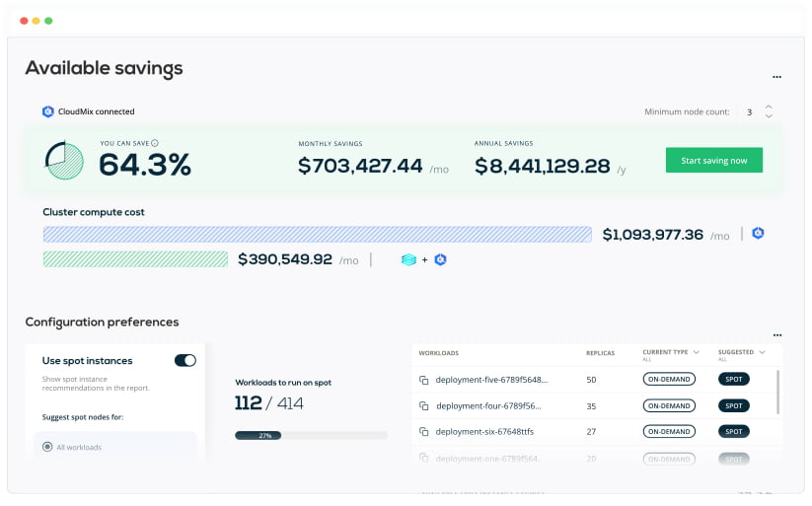
Task: Expand the Suggested filter dropdown
Action: pos(764,352)
